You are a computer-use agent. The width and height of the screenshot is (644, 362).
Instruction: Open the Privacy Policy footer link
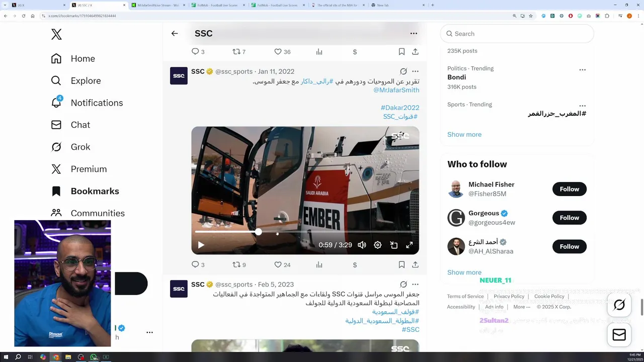[x=509, y=297]
